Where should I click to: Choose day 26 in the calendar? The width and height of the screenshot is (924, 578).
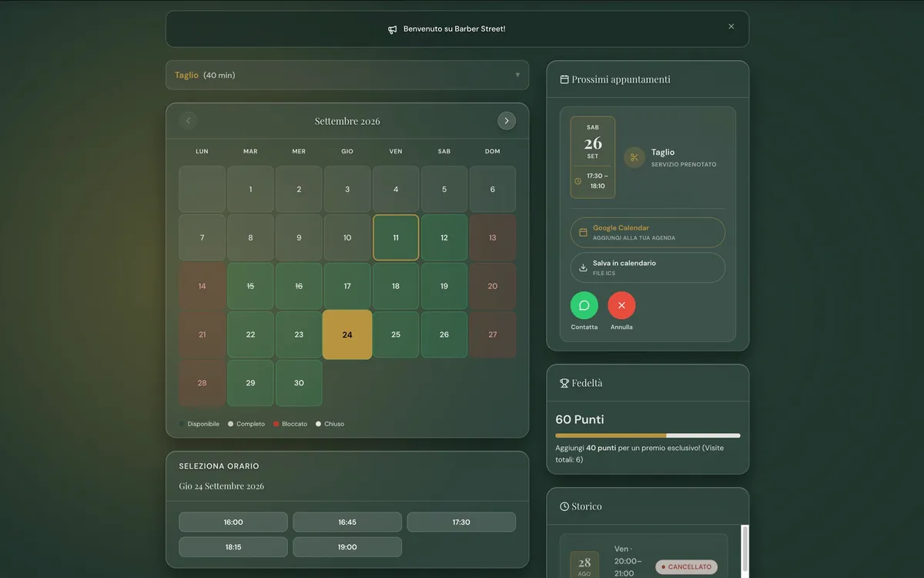pos(444,334)
